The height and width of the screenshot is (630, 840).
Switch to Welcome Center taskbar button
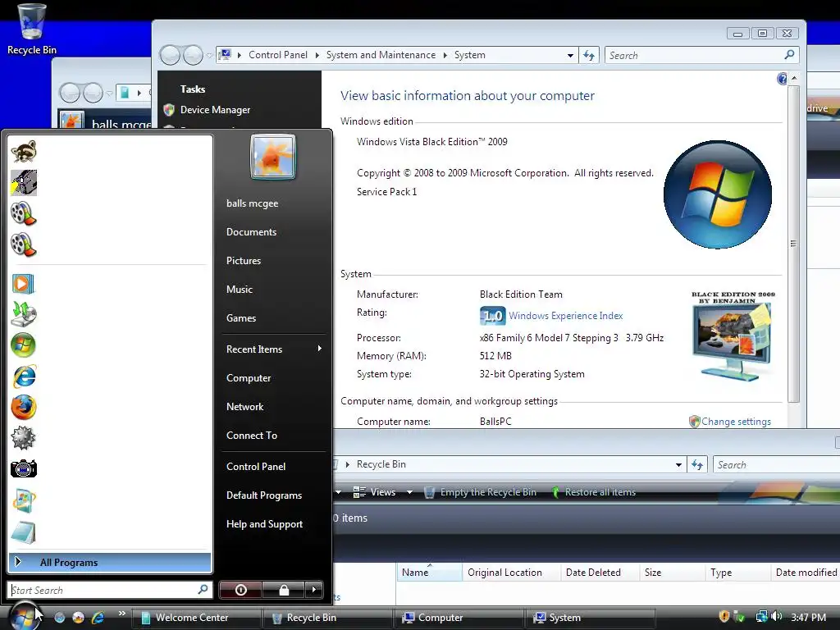(197, 618)
